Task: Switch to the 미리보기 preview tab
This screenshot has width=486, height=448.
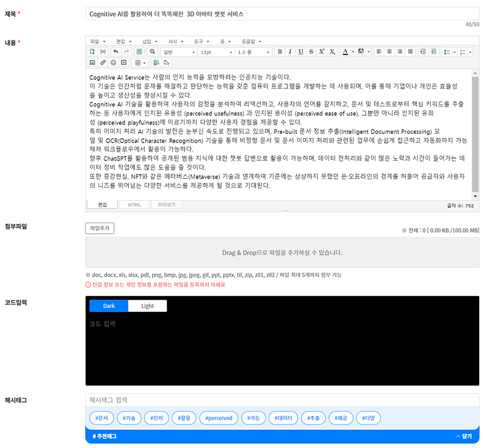Action: 166,205
